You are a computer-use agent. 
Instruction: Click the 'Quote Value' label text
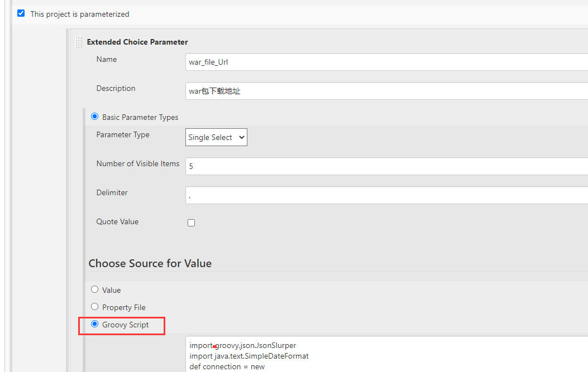point(117,222)
